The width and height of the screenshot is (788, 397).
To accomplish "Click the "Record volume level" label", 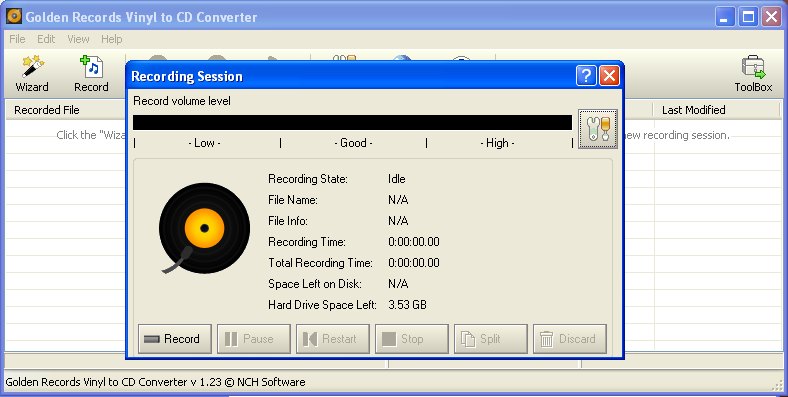I will click(182, 101).
